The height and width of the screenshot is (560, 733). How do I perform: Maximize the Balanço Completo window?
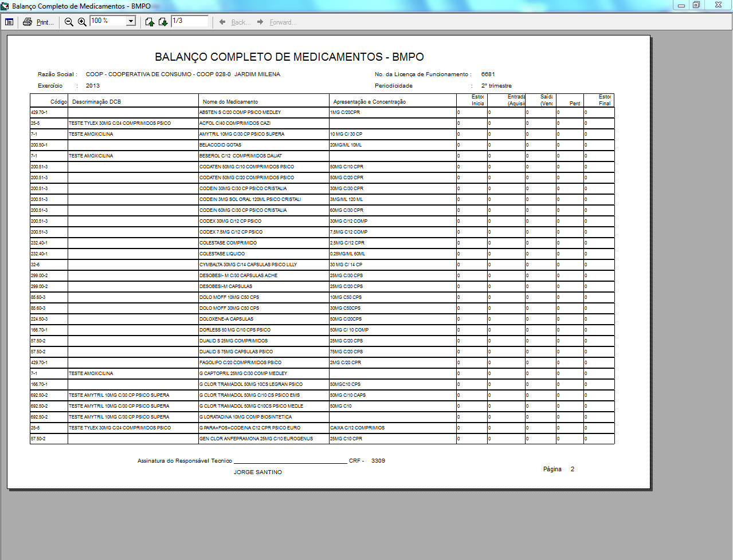[x=696, y=5]
